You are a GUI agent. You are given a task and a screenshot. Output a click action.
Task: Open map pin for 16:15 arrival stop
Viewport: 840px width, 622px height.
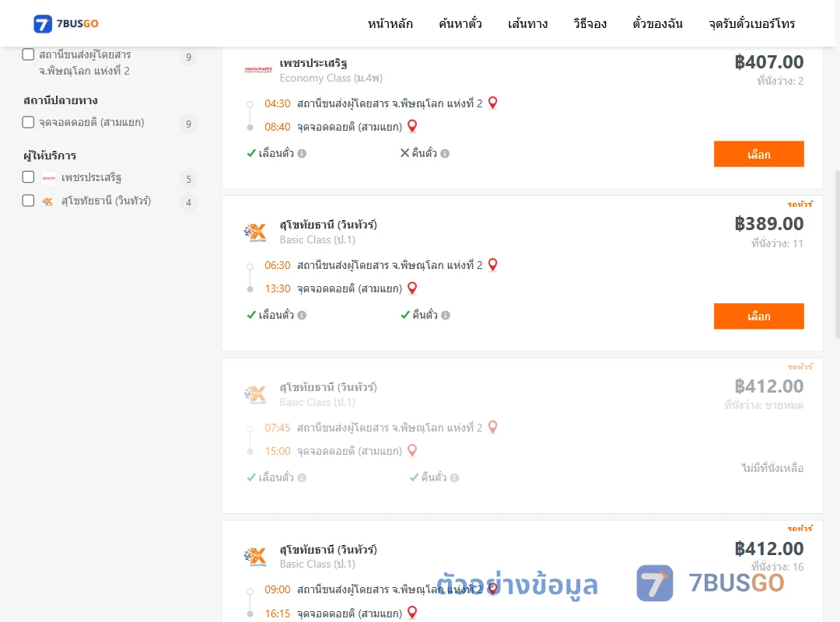412,613
